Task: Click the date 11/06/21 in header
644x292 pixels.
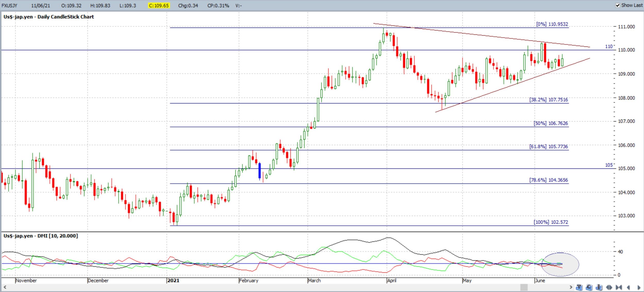Action: 40,6
